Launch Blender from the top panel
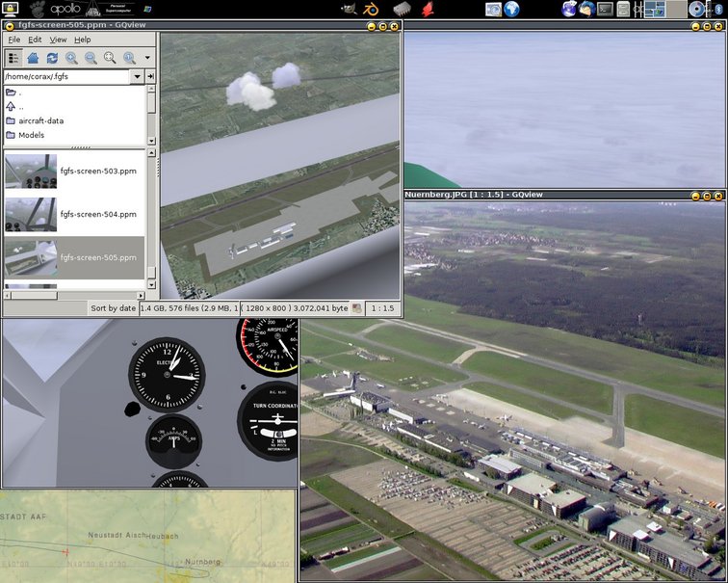This screenshot has width=728, height=583. 370,9
